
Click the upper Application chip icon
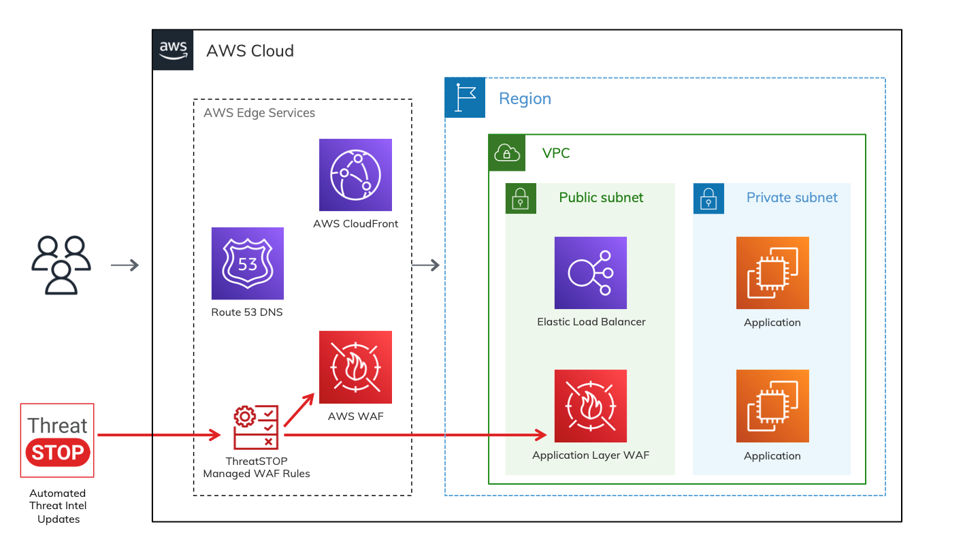(x=772, y=273)
